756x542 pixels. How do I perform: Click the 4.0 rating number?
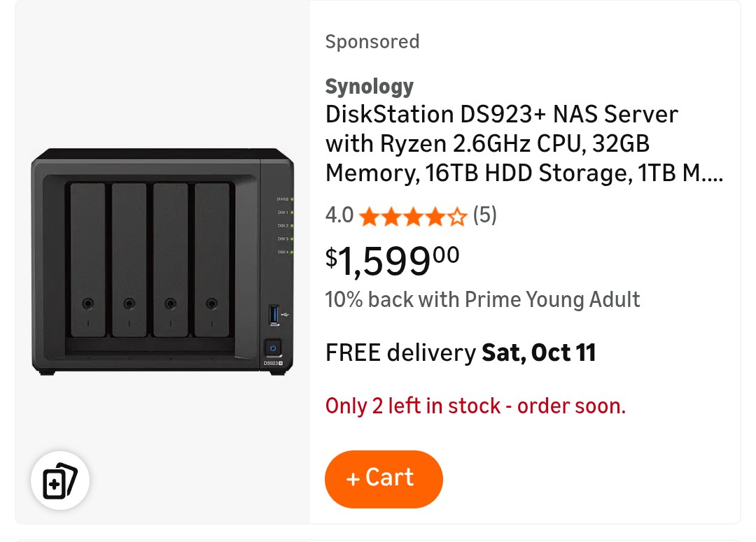(x=339, y=216)
